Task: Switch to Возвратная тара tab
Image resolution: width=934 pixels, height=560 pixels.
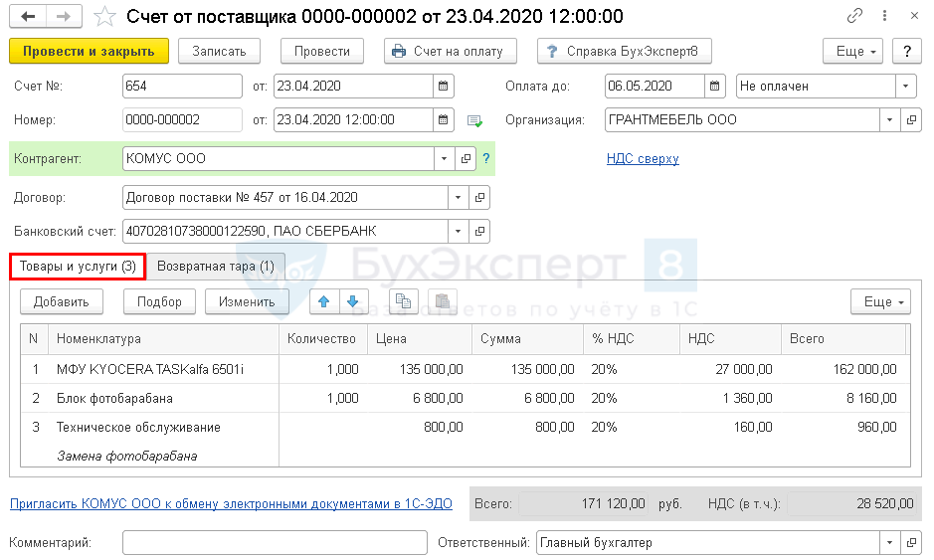Action: 216,267
